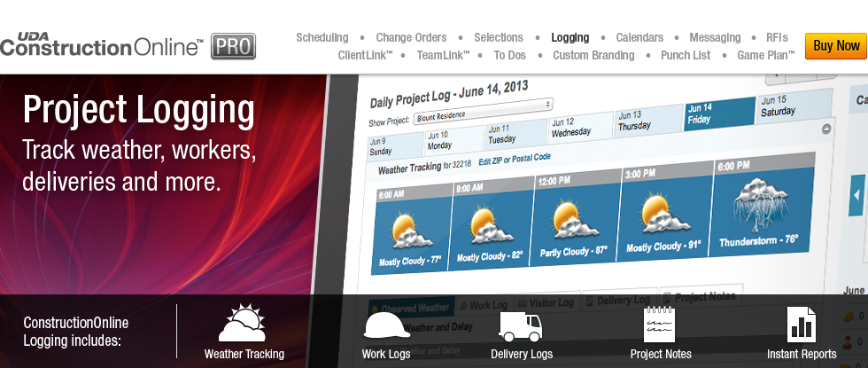Open the Punch List menu item
This screenshot has height=368, width=868.
click(686, 55)
